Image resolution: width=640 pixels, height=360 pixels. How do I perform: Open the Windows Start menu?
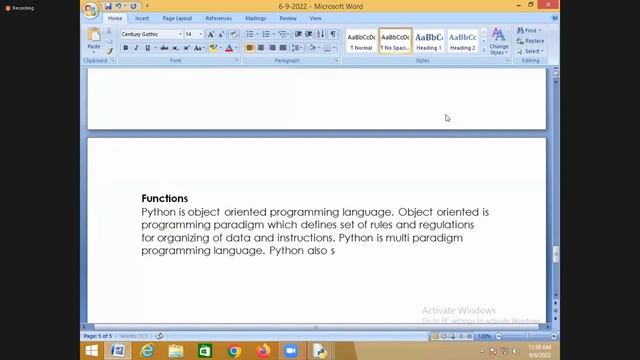pos(91,351)
